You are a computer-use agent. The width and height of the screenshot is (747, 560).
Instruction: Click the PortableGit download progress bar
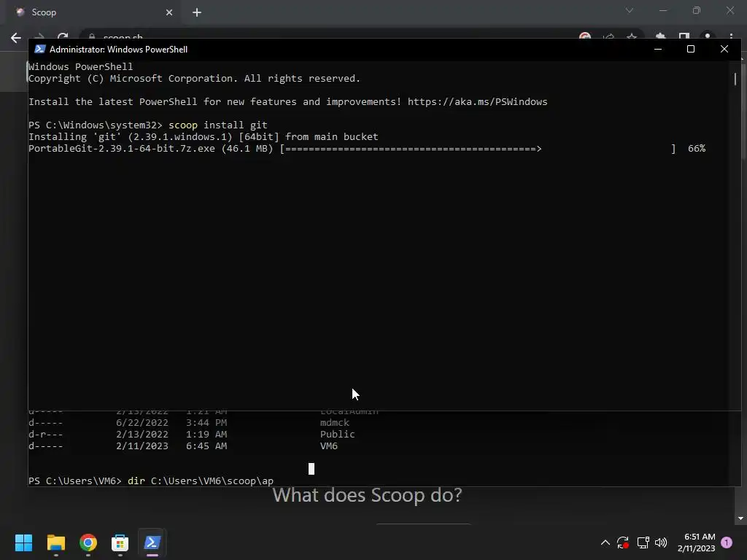tap(478, 149)
